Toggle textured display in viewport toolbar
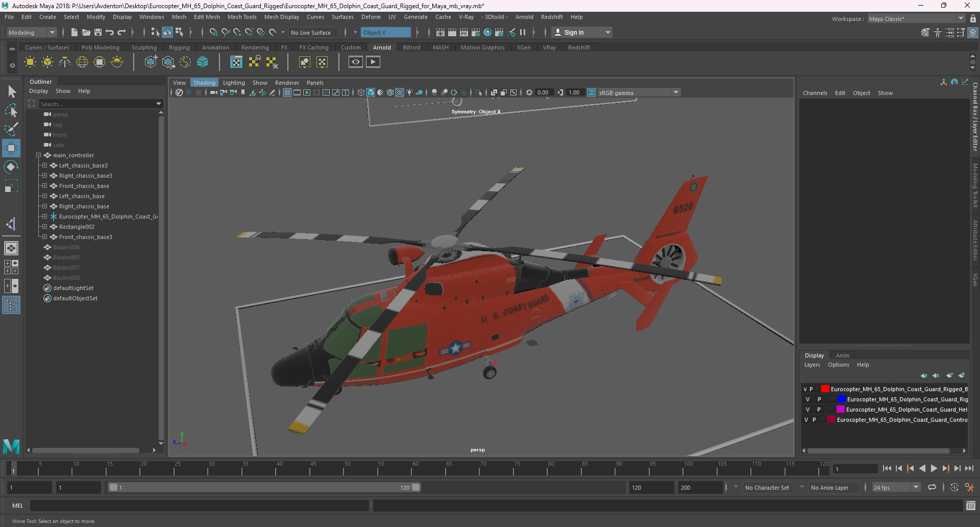Viewport: 980px width, 527px height. point(400,92)
